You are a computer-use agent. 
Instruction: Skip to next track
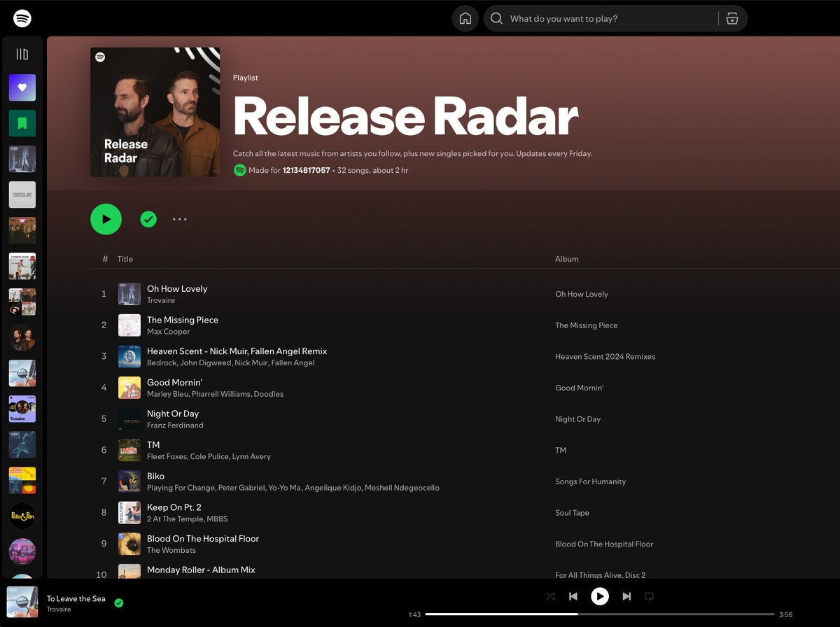point(626,596)
